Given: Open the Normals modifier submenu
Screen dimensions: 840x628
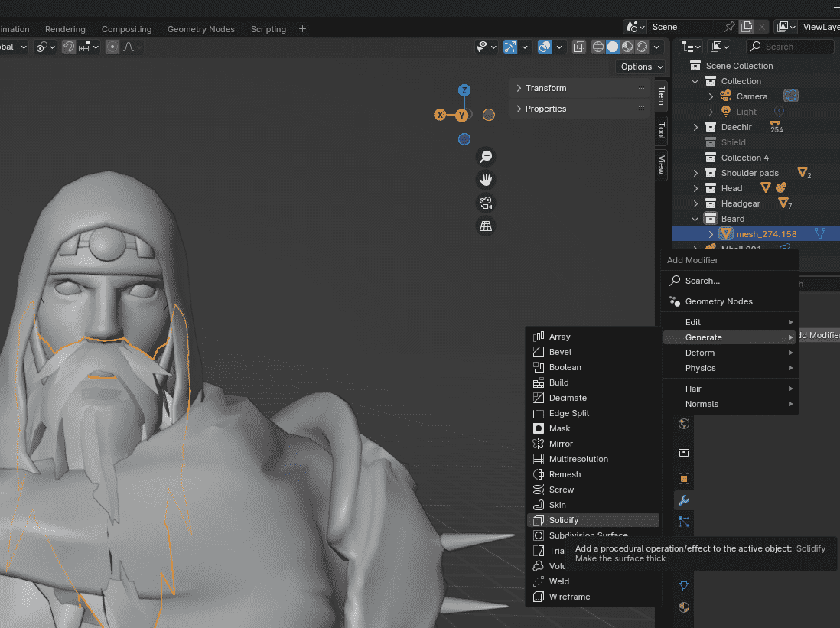Looking at the screenshot, I should point(730,404).
